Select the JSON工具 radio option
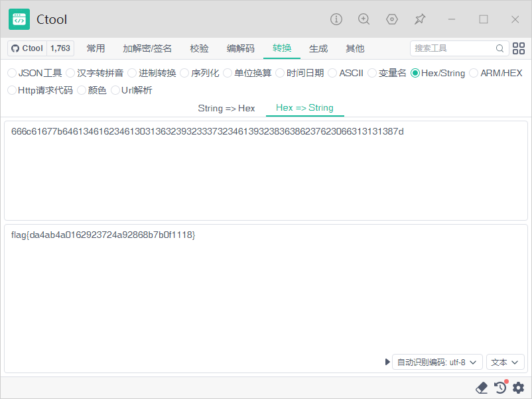Image resolution: width=532 pixels, height=399 pixels. point(12,73)
